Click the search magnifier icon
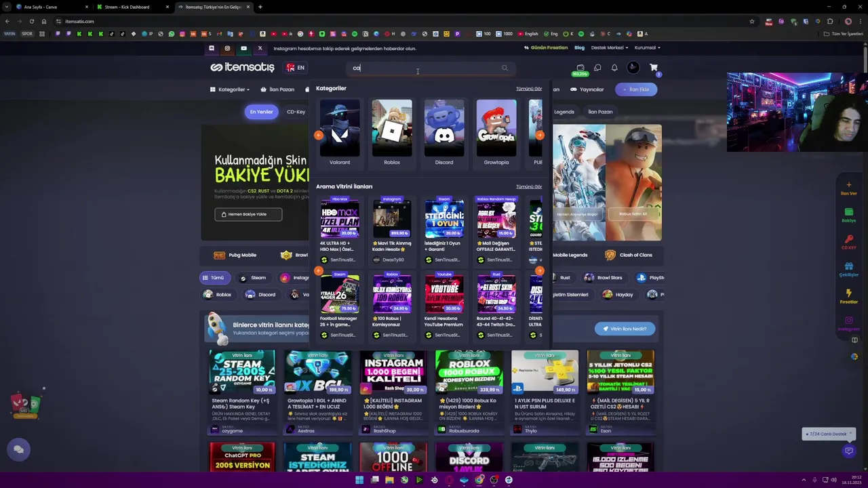 [x=505, y=68]
